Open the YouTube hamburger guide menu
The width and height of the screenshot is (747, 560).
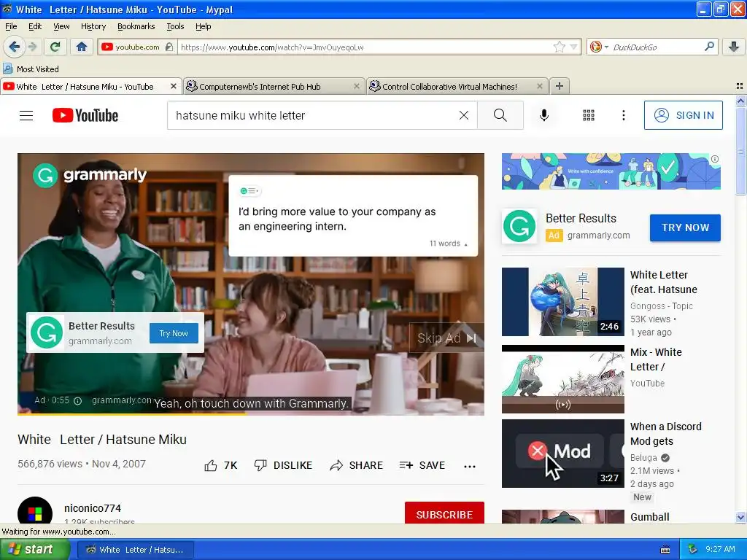point(26,115)
